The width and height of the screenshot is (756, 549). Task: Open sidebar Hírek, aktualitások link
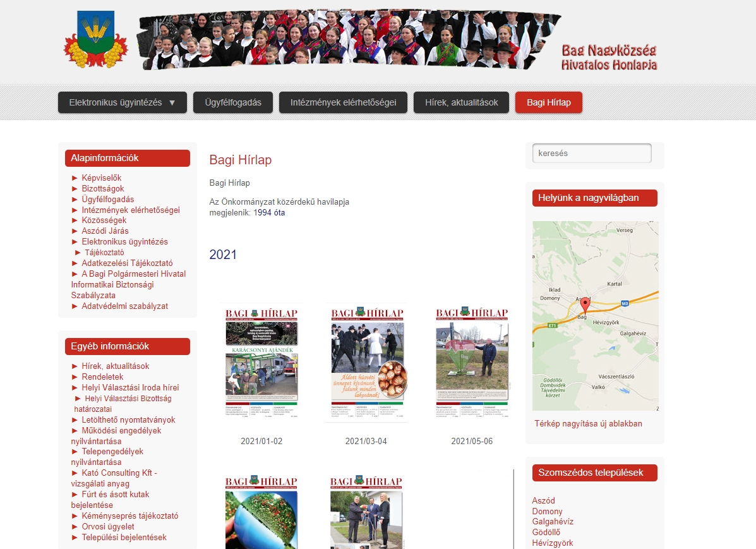(116, 366)
